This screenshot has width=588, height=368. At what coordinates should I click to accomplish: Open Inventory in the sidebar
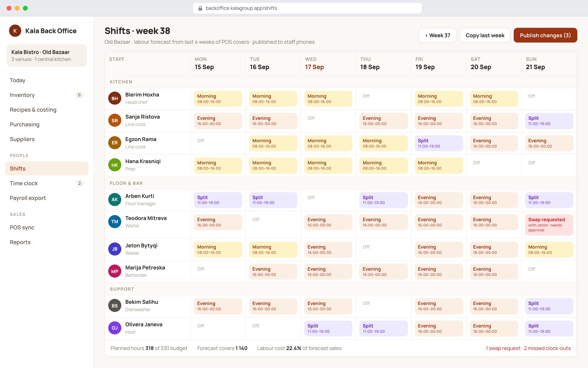[47, 95]
